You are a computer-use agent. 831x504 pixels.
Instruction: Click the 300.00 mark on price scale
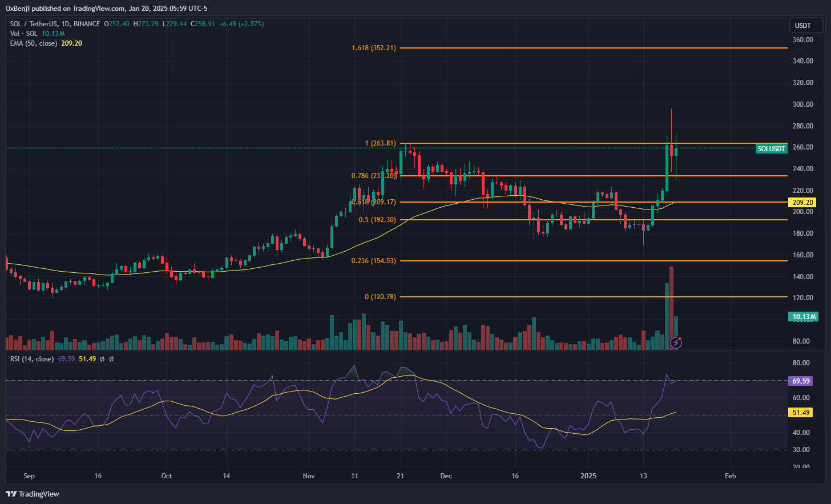tap(802, 104)
